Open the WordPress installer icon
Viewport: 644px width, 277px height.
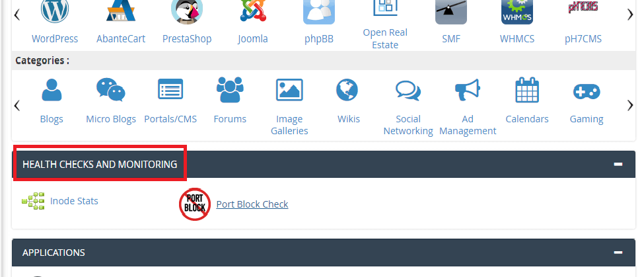tap(55, 11)
